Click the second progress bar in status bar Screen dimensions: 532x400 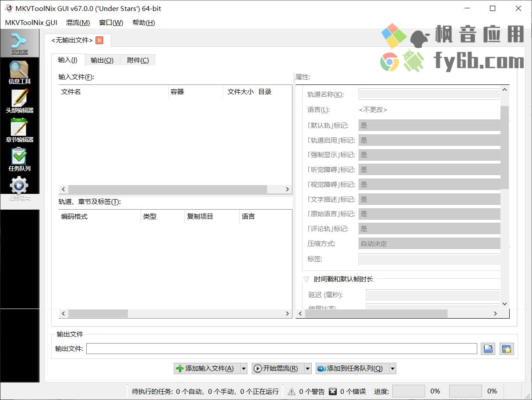[x=465, y=391]
